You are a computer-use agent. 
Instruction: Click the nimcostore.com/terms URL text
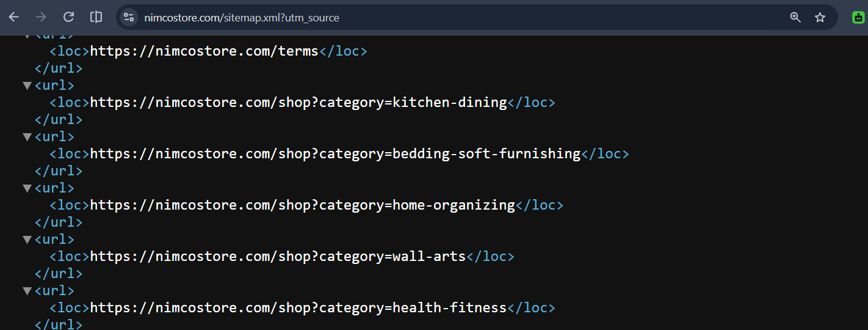tap(204, 51)
